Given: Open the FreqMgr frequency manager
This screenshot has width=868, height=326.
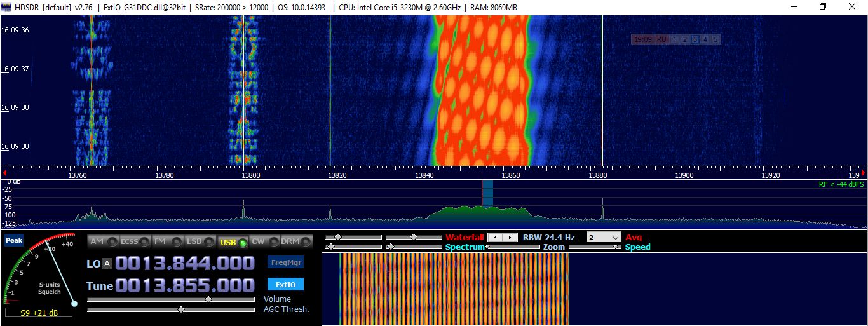Looking at the screenshot, I should [x=285, y=262].
